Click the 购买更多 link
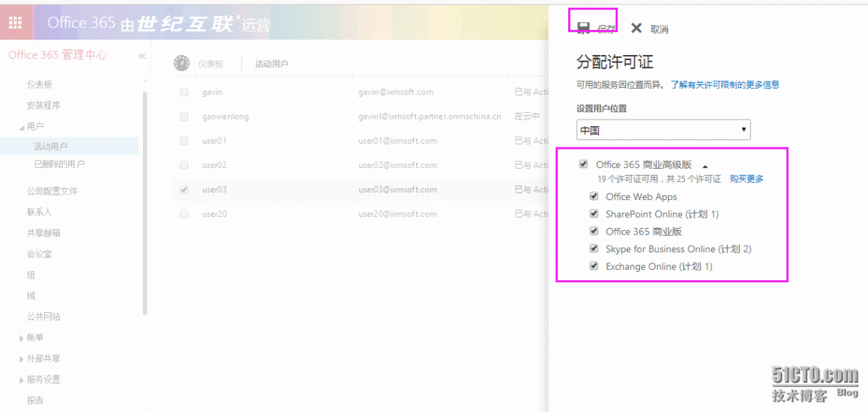868x412 pixels. (746, 179)
